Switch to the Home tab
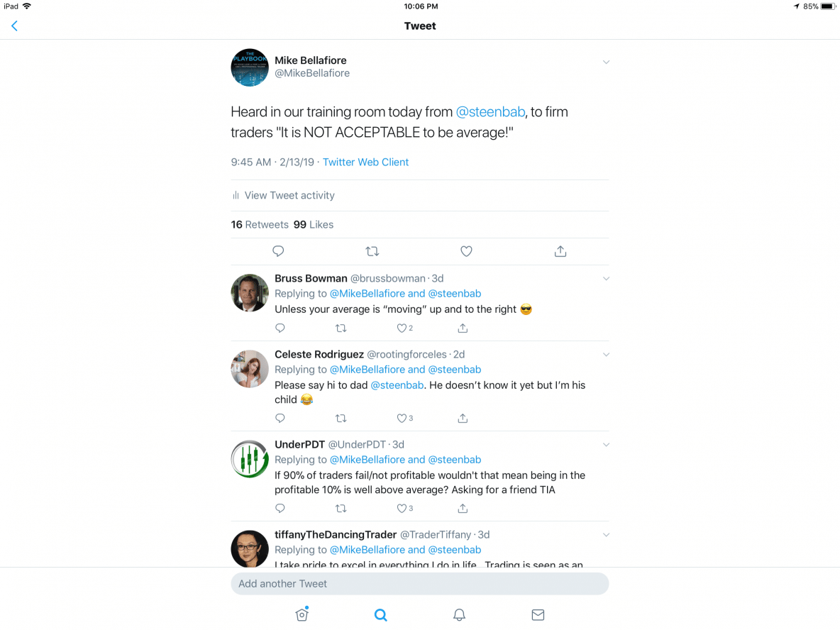This screenshot has width=840, height=630. 302,614
